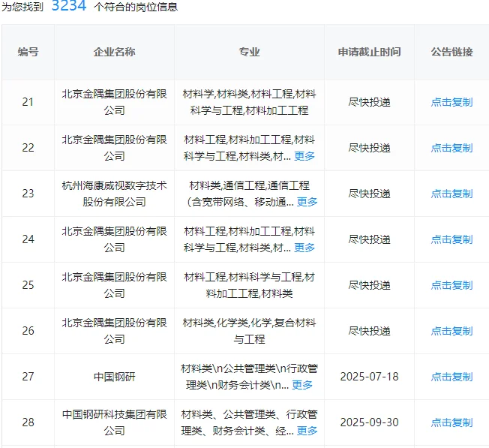
Task: Copy the announcement link for row 28
Action: (451, 422)
